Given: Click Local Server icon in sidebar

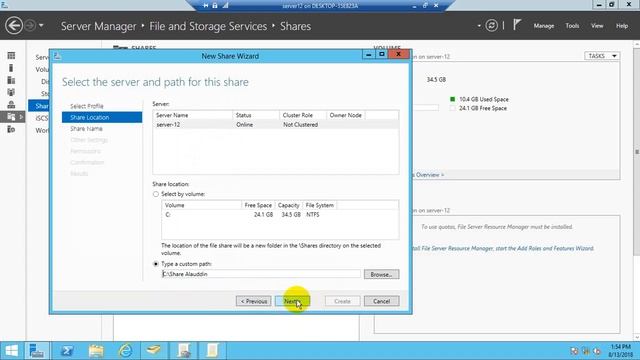Looking at the screenshot, I should 11,68.
